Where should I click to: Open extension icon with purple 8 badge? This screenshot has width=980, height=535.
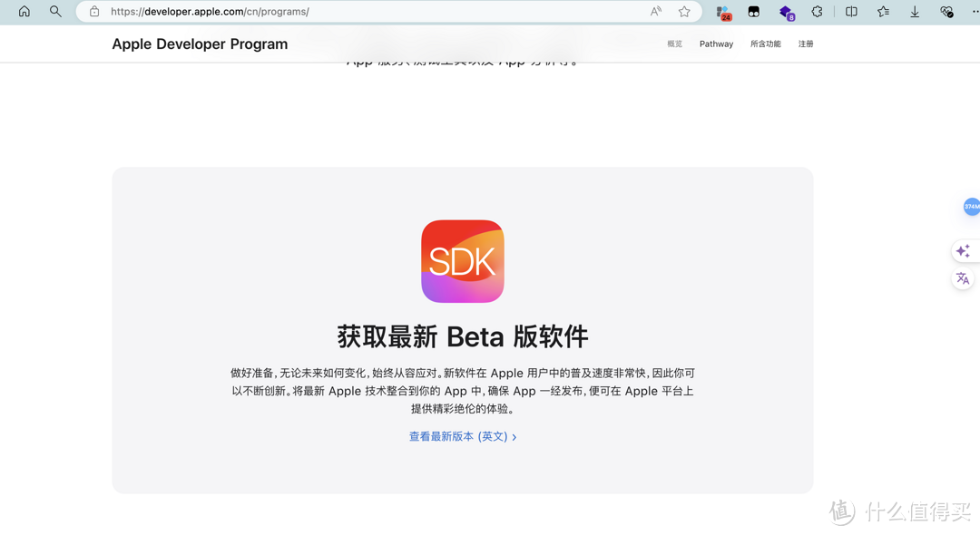tap(786, 13)
